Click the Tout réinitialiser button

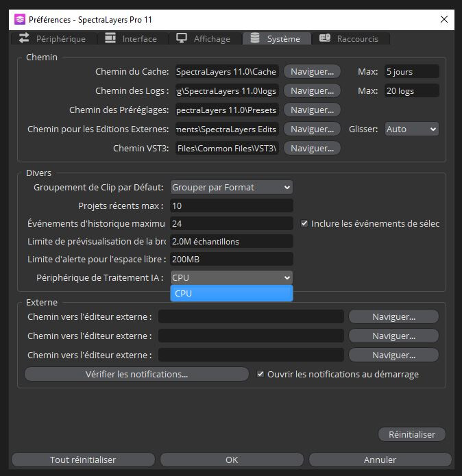[x=83, y=460]
